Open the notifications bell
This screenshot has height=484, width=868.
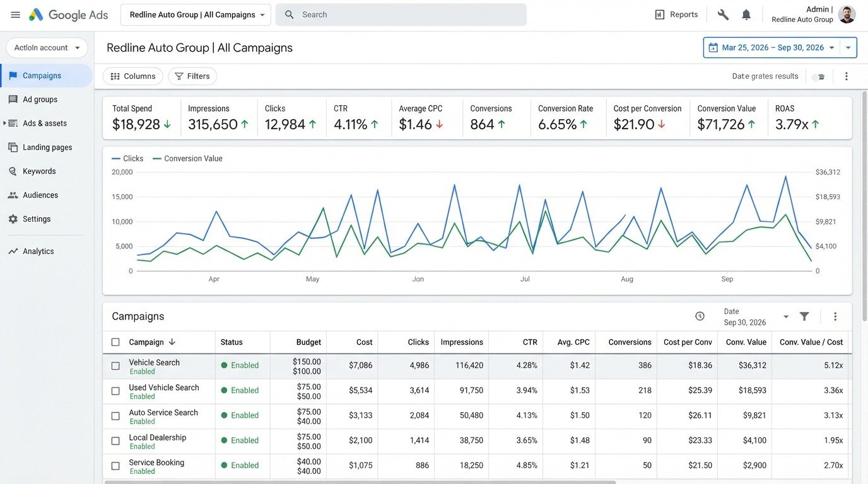pos(746,14)
